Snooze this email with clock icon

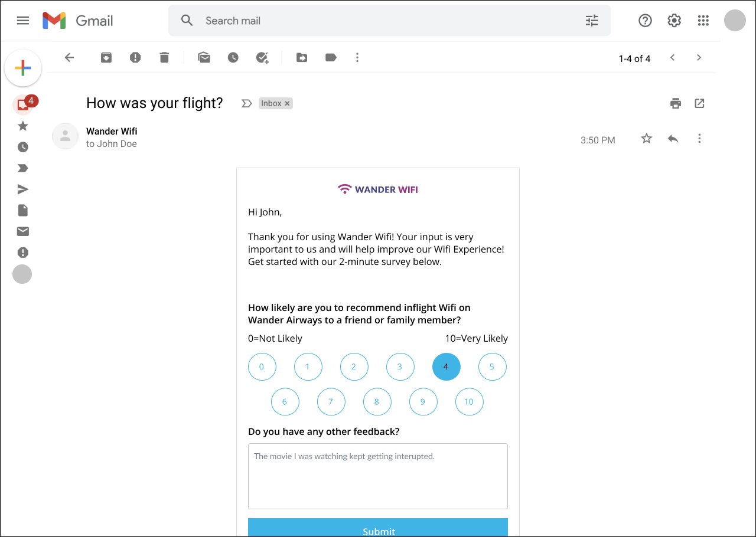click(x=233, y=57)
